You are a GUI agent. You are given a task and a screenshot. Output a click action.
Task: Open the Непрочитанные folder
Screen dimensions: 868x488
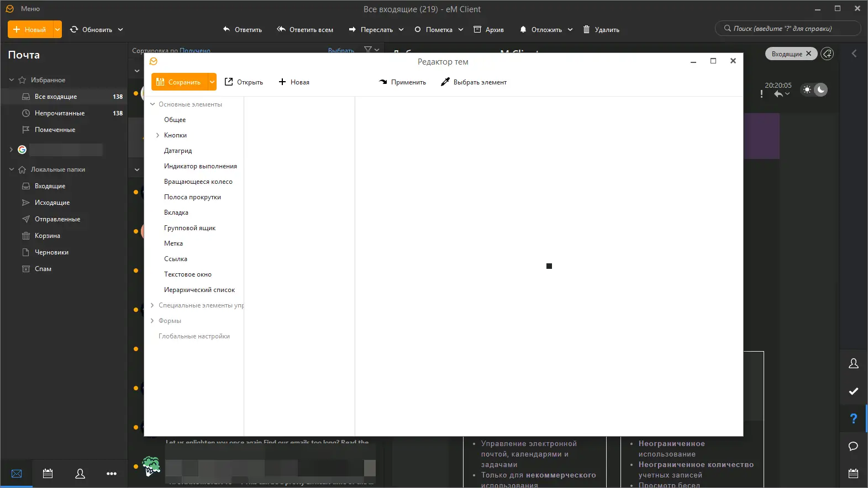[x=64, y=113]
